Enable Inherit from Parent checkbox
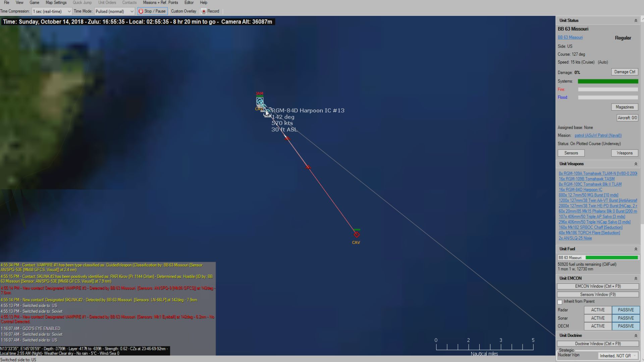The width and height of the screenshot is (644, 362). point(560,302)
